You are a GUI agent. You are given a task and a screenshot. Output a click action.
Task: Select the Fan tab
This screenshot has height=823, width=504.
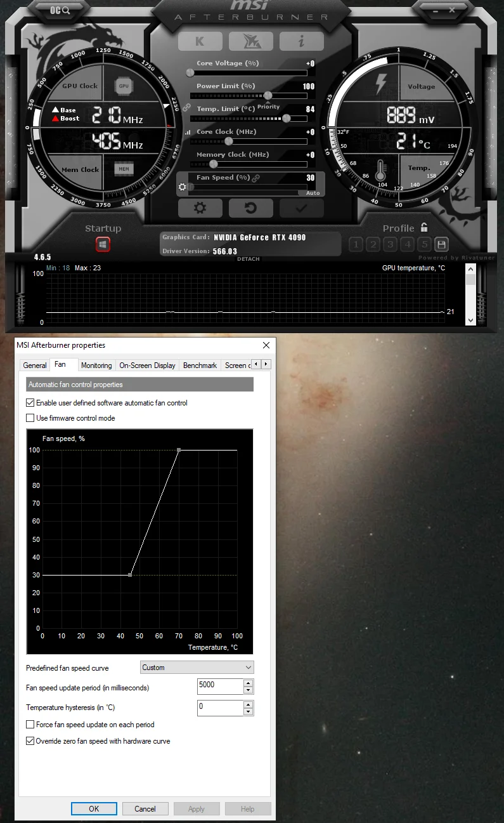tap(60, 364)
